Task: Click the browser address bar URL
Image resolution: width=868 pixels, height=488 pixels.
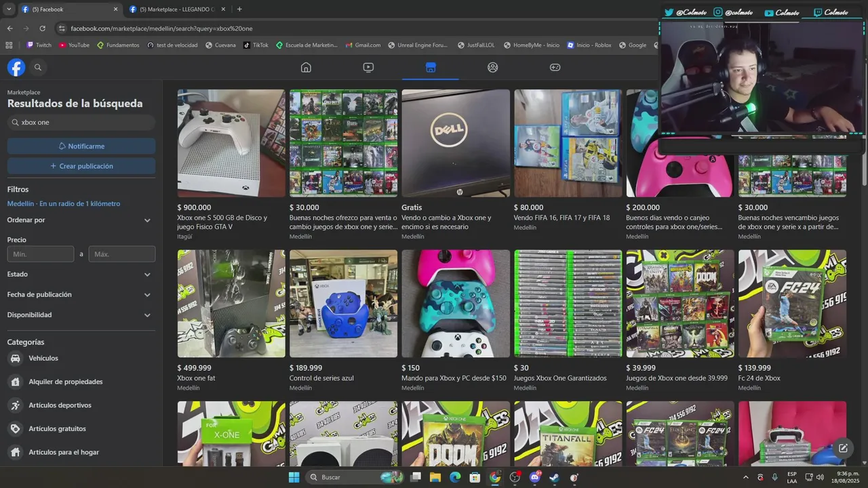Action: (161, 28)
